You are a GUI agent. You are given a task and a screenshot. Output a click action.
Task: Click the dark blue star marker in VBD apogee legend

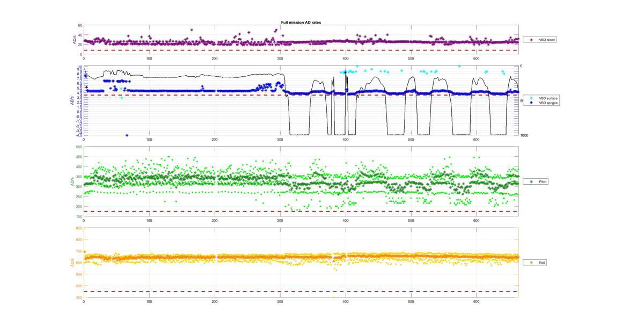[532, 103]
